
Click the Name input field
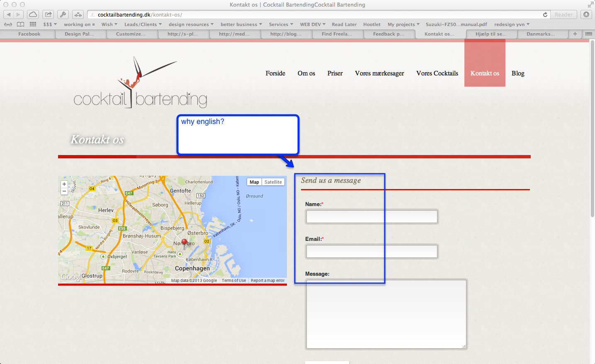tap(372, 216)
